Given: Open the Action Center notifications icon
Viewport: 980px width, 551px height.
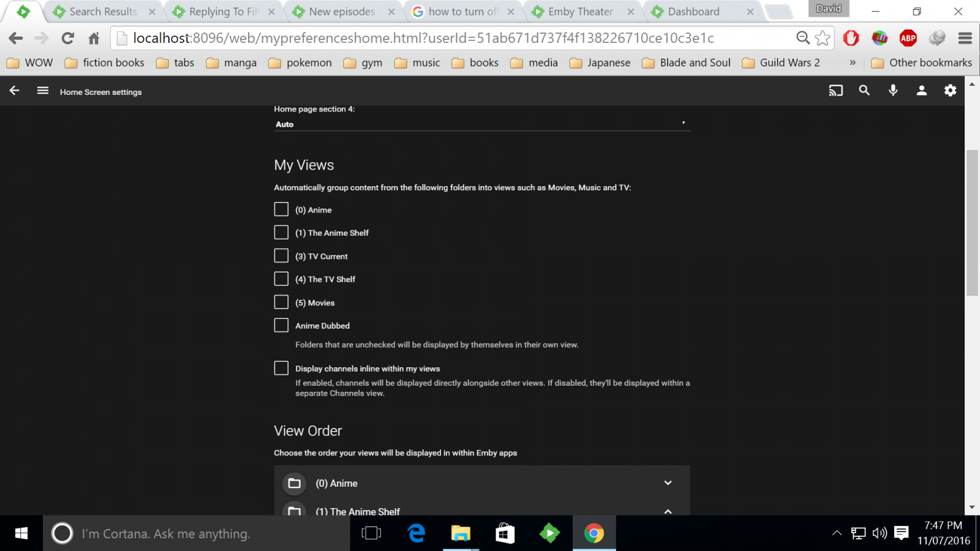Looking at the screenshot, I should pyautogui.click(x=901, y=533).
